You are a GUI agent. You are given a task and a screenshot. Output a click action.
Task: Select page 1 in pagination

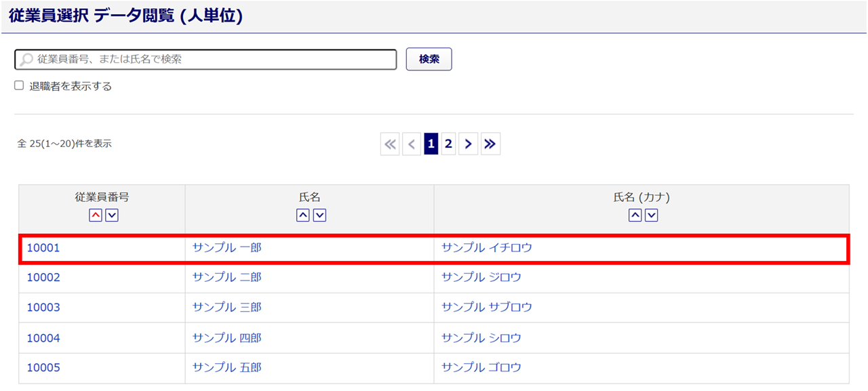click(431, 144)
